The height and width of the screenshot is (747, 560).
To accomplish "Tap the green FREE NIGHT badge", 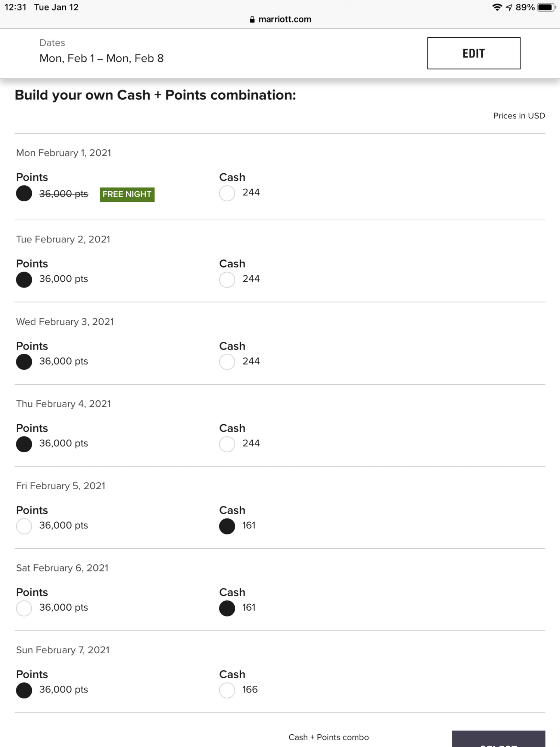I will coord(127,194).
